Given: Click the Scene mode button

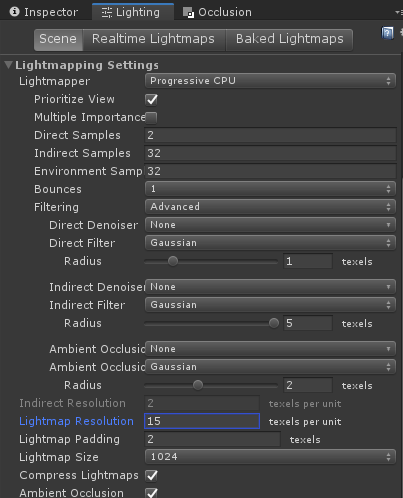Looking at the screenshot, I should coord(58,39).
